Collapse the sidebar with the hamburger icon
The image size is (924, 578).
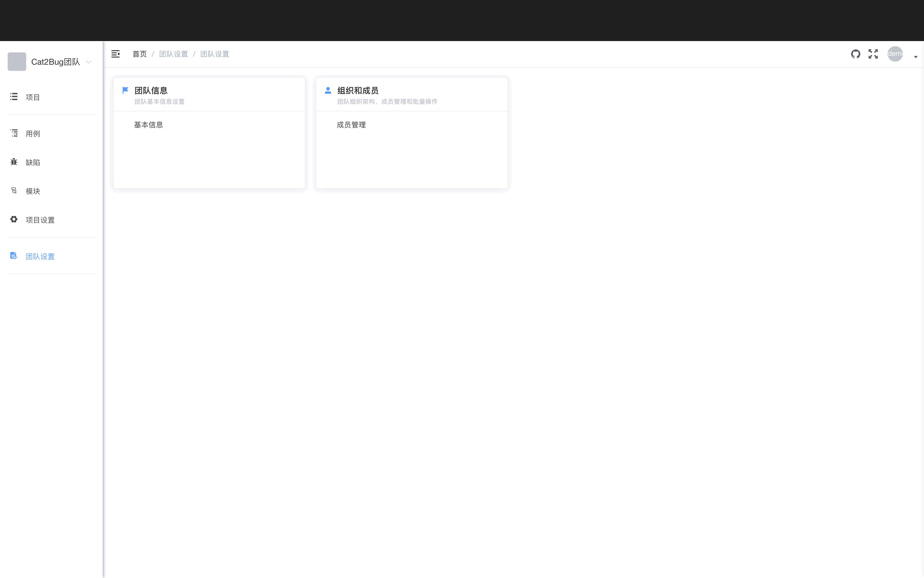115,54
